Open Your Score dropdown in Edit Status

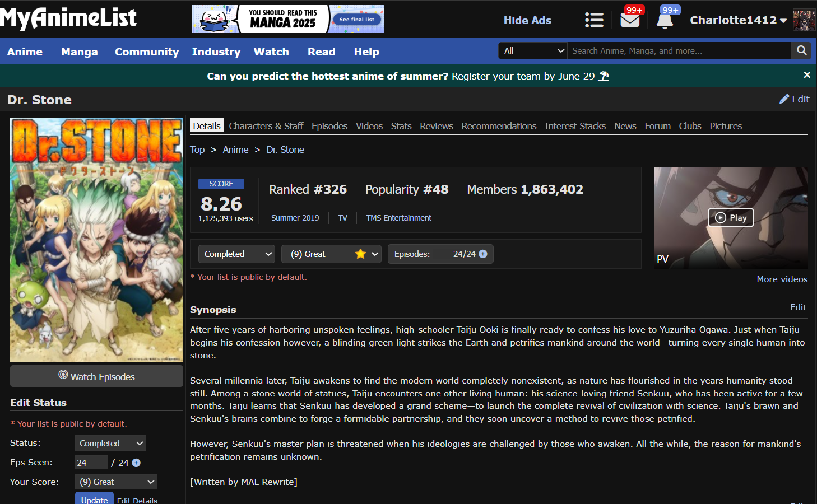tap(116, 482)
